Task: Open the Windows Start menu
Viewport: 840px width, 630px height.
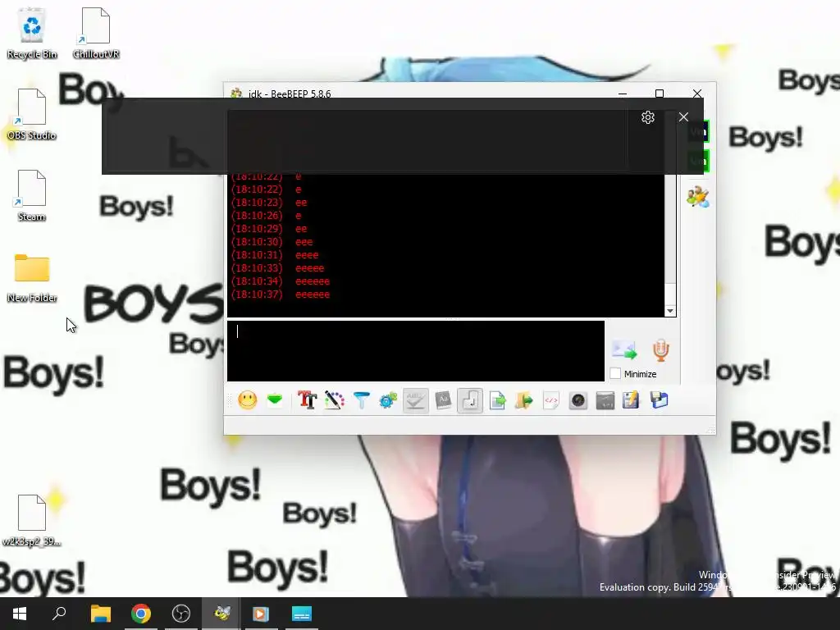Action: point(20,614)
